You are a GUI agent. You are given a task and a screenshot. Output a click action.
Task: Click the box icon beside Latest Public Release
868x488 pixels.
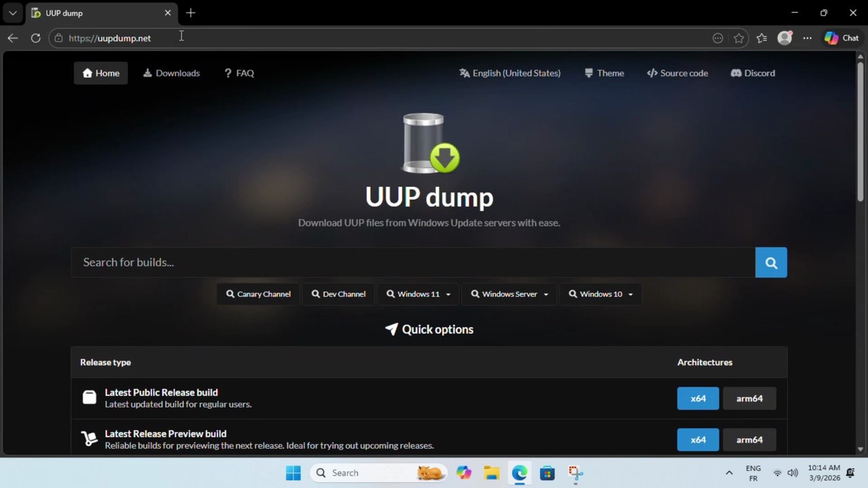pos(89,398)
